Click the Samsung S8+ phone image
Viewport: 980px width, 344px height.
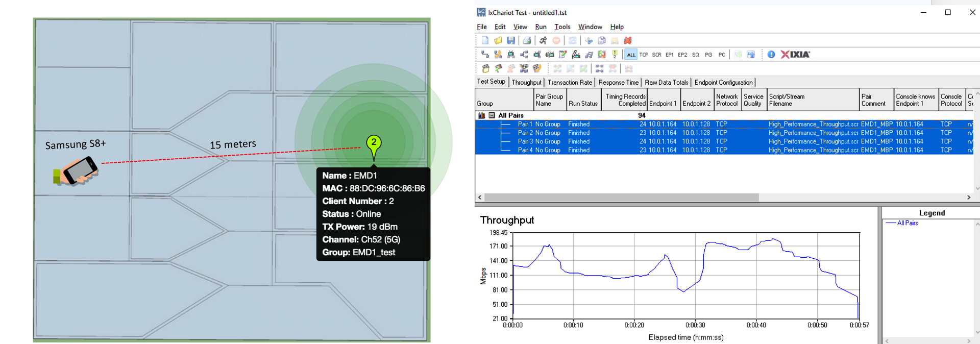click(x=77, y=170)
